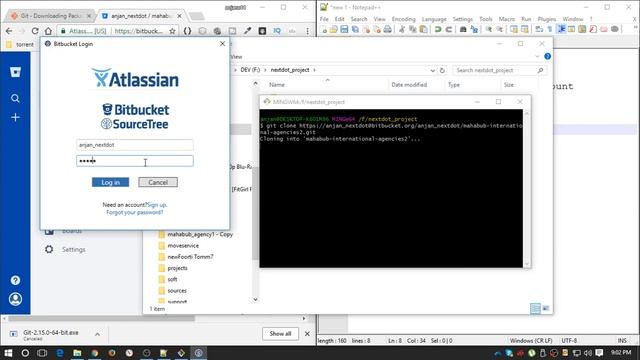Open File Explorer from the taskbar
The width and height of the screenshot is (640, 360).
(77, 353)
